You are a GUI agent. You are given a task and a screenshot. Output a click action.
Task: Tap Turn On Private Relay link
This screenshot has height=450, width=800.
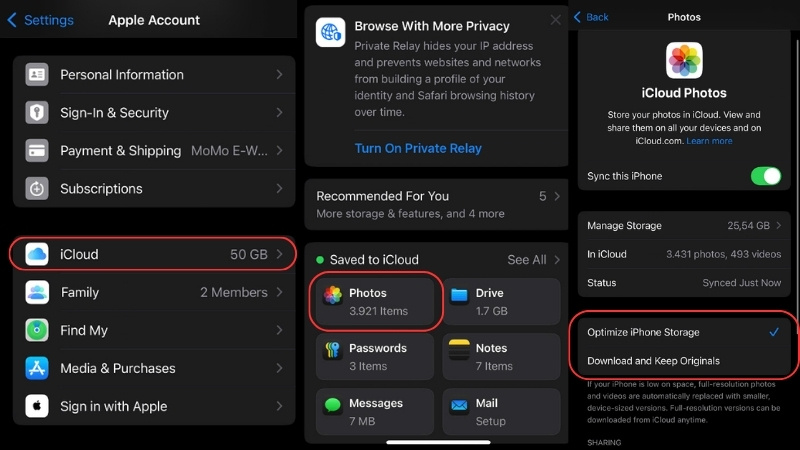tap(418, 148)
